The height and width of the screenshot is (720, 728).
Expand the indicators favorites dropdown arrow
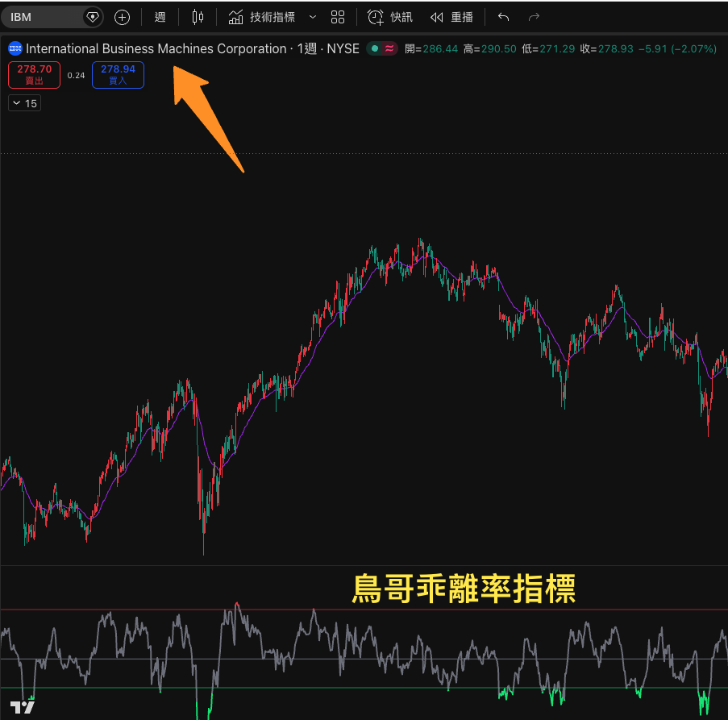point(313,18)
